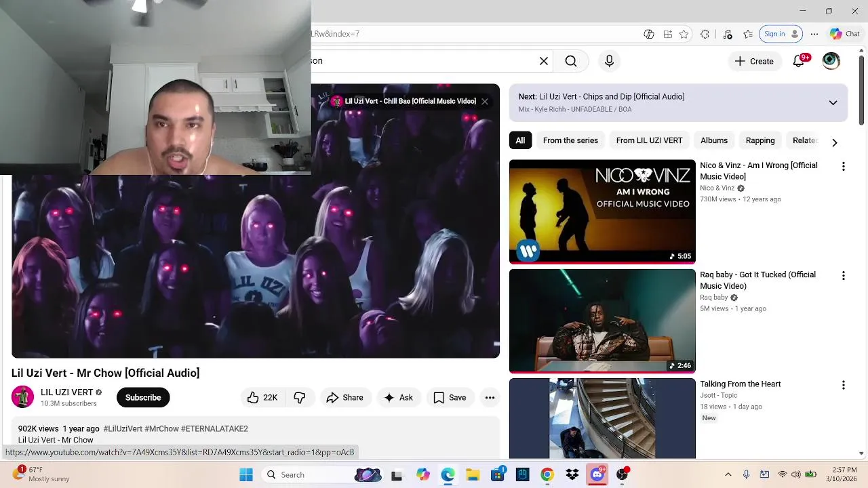868x488 pixels.
Task: Click the #ETERNALATAKE2 hashtag
Action: [214, 429]
